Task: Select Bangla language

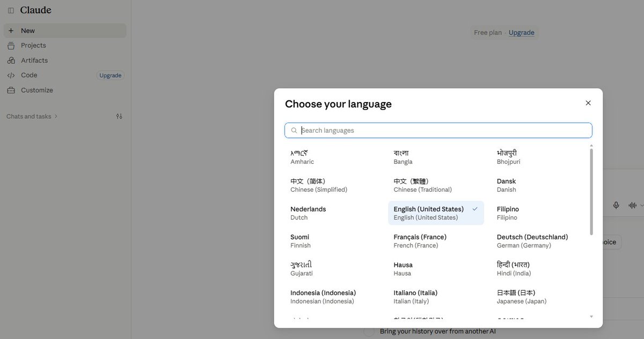Action: (436, 157)
